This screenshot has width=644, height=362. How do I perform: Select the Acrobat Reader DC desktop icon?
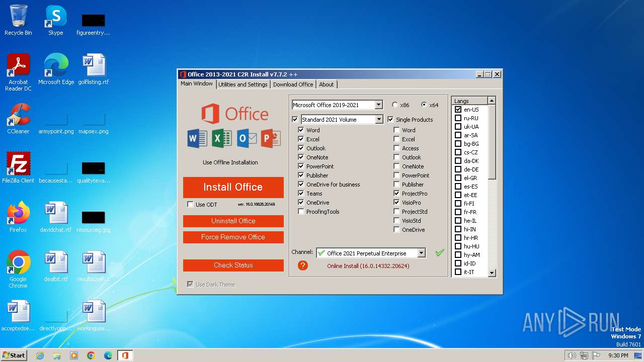pos(18,72)
